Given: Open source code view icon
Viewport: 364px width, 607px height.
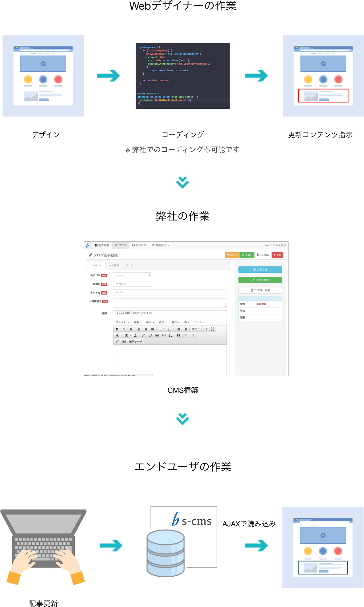Looking at the screenshot, I should (206, 329).
